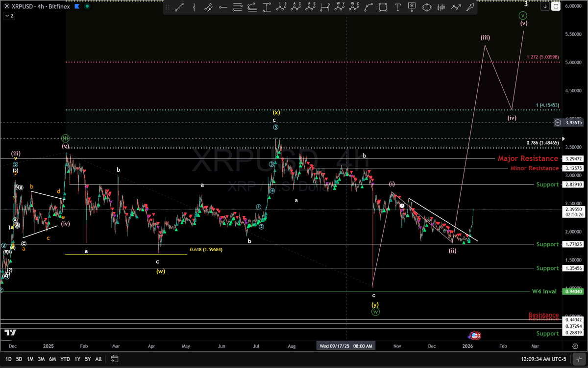Click the scroll-down arrow button near price scale
The image size is (588, 368).
click(x=545, y=6)
